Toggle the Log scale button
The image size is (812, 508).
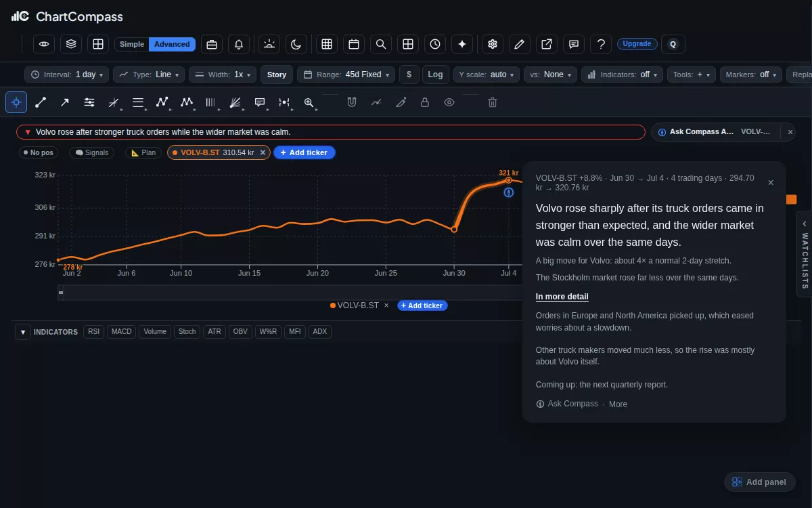[436, 75]
